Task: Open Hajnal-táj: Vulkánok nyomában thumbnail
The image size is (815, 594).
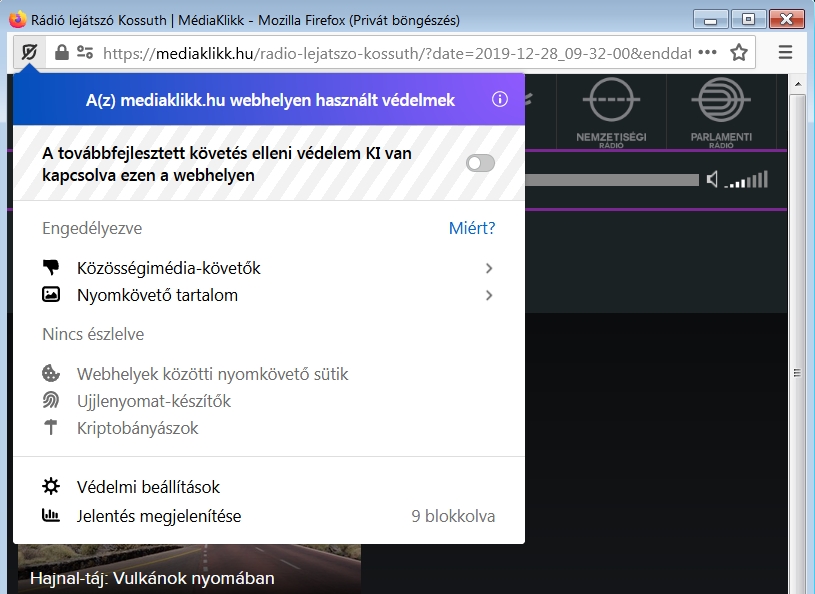Action: 189,569
